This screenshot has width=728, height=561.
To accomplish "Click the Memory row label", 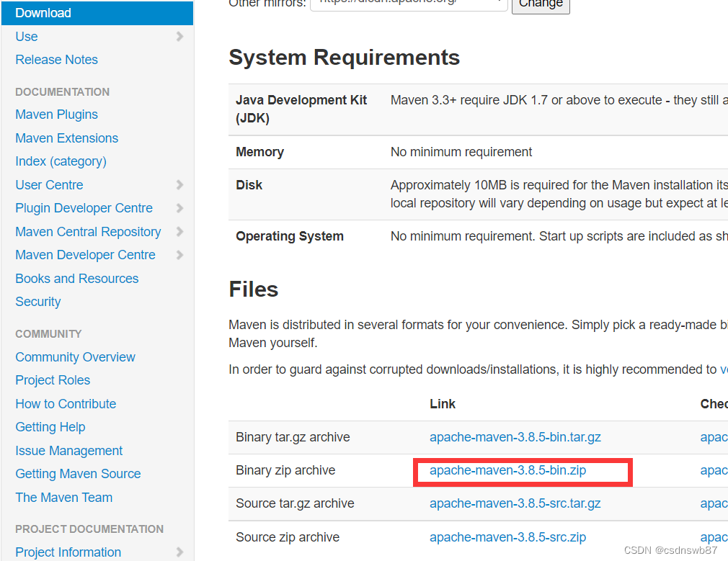I will (x=259, y=152).
